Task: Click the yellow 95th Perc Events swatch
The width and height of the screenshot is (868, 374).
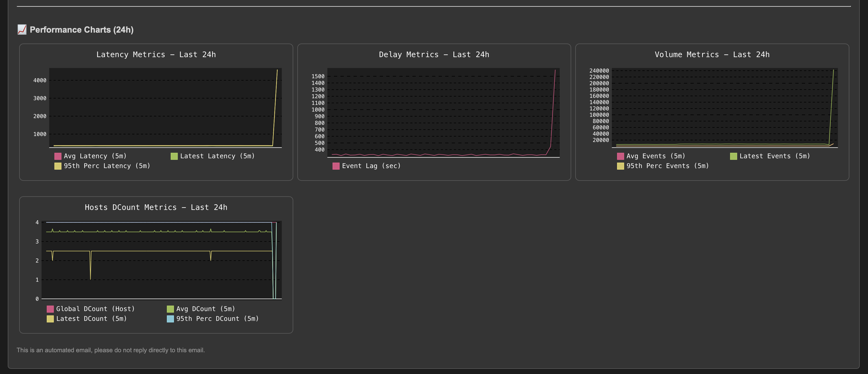Action: click(620, 166)
